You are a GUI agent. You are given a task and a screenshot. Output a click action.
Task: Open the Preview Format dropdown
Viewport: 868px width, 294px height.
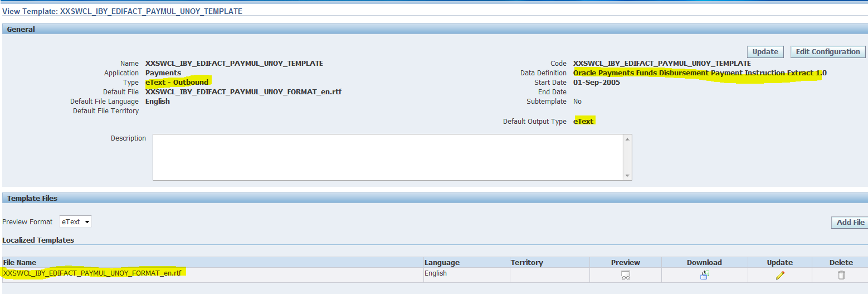75,222
